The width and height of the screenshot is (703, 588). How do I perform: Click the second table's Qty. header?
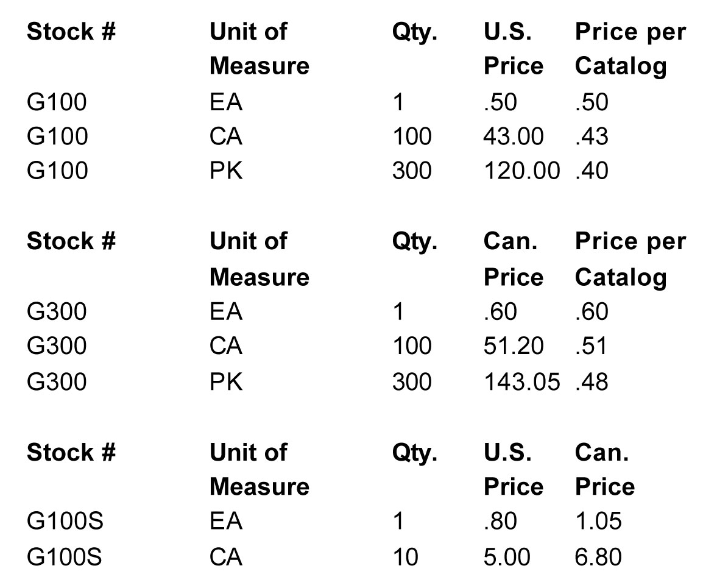pos(415,242)
